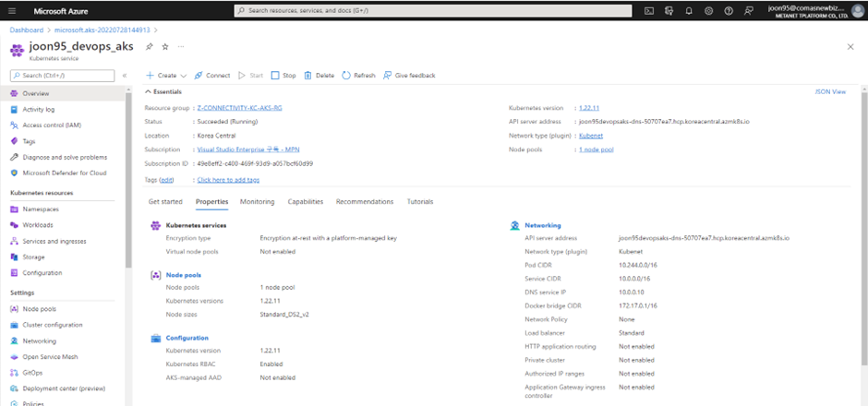The width and height of the screenshot is (868, 406).
Task: Open microsoft.aks-20220728144913 breadcrumb
Action: (x=102, y=30)
